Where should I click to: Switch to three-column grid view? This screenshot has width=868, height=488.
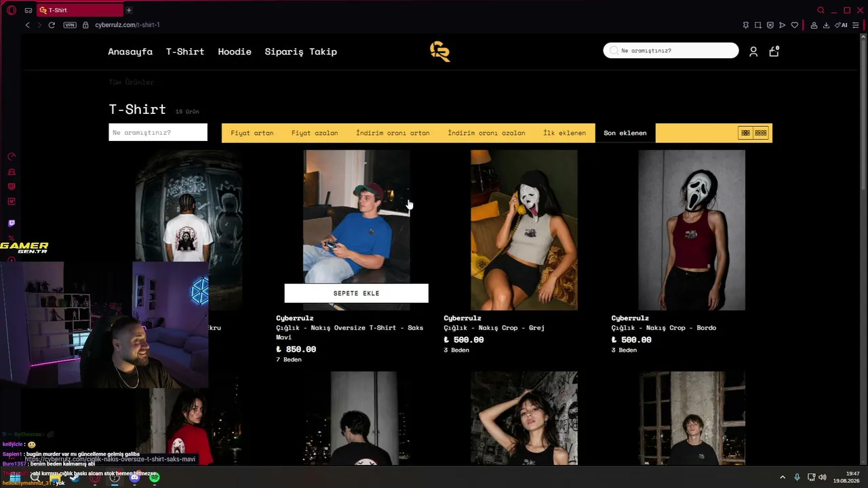745,133
